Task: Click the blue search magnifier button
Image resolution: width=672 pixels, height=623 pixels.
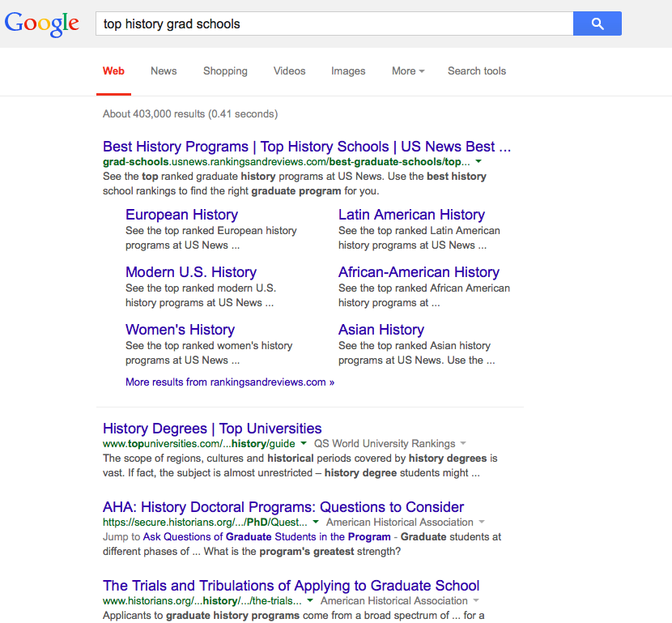Action: point(597,23)
